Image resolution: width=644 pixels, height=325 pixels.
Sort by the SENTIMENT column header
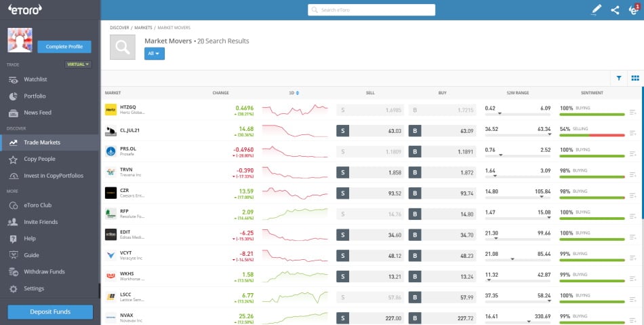click(592, 93)
